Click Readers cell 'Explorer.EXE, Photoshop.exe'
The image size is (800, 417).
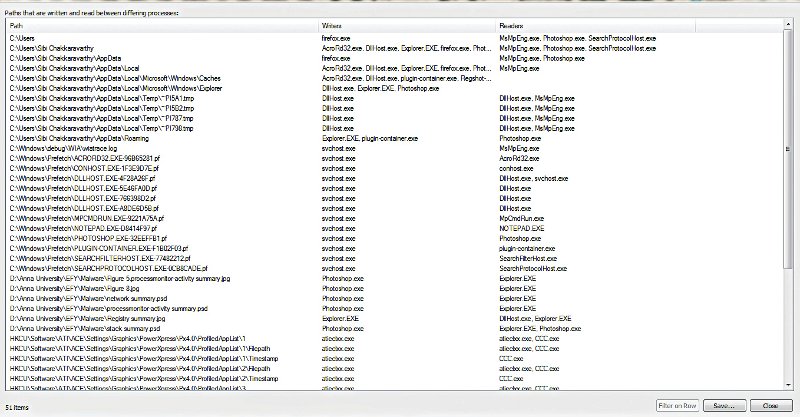[540, 329]
